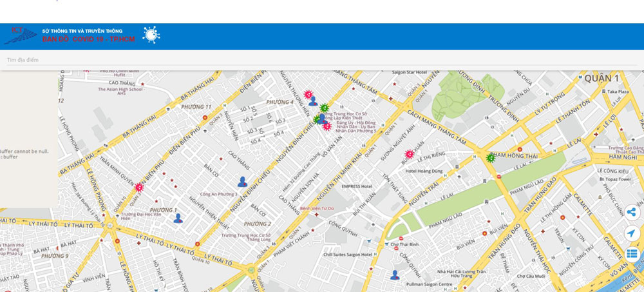Click the locate-me navigation arrow button
Viewport: 644px width, 292px height.
point(632,233)
